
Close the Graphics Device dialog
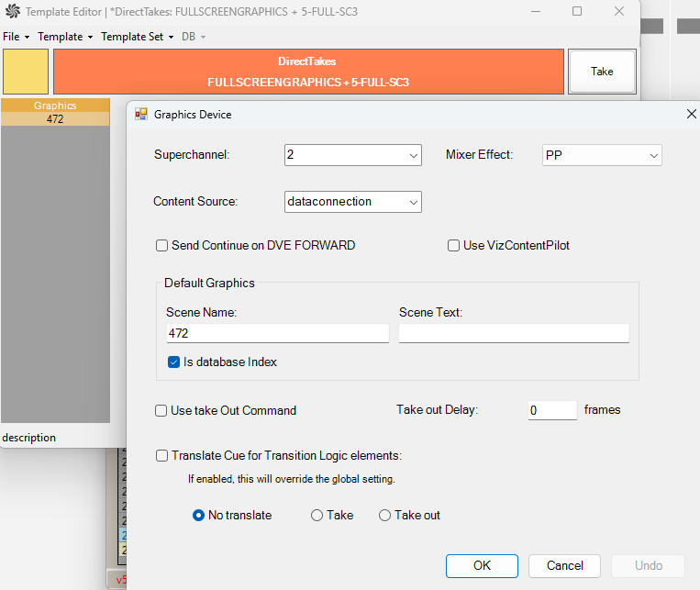click(691, 114)
